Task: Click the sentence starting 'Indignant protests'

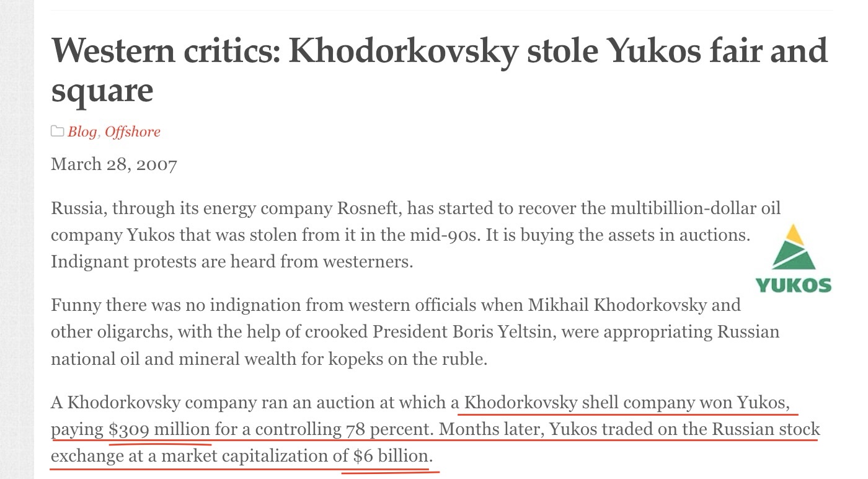Action: pos(231,261)
